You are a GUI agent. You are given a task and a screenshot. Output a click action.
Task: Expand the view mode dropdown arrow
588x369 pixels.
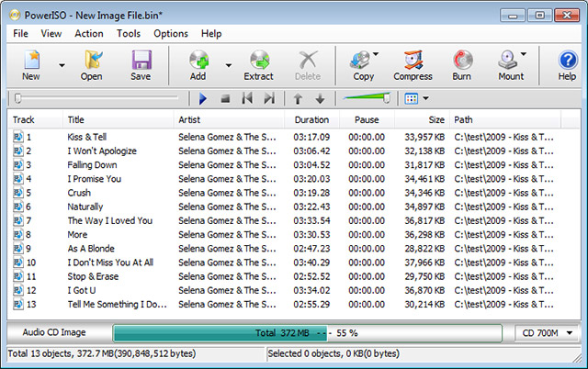pos(425,98)
